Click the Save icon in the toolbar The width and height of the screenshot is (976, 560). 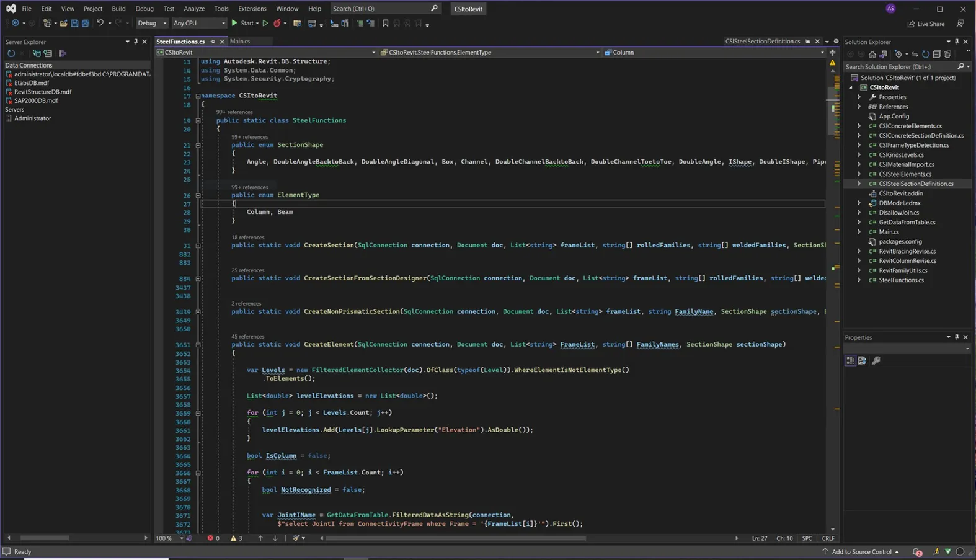click(74, 24)
